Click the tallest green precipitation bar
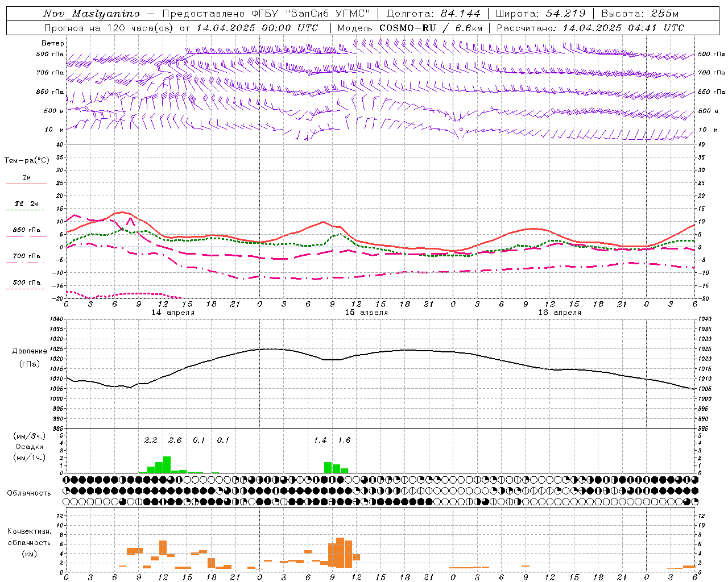The width and height of the screenshot is (728, 582). 167,464
